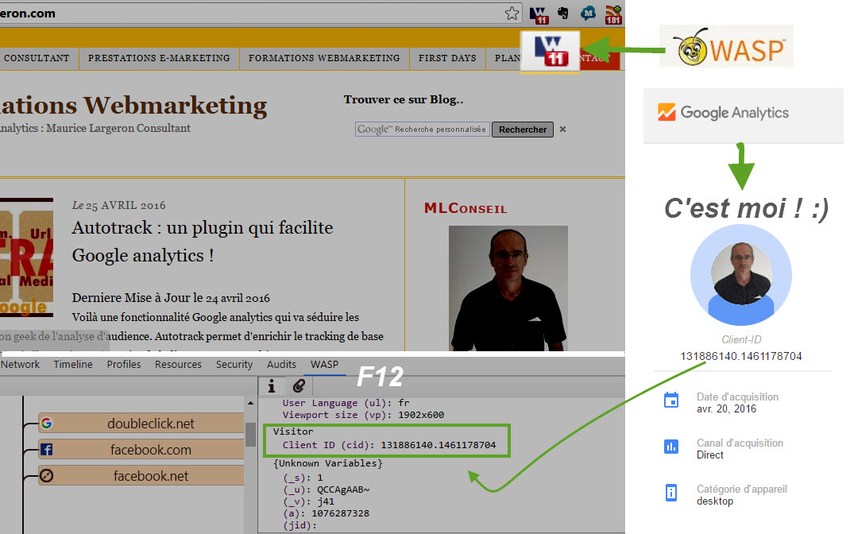Switch to Security devtools tab
This screenshot has width=850, height=534.
tap(234, 364)
